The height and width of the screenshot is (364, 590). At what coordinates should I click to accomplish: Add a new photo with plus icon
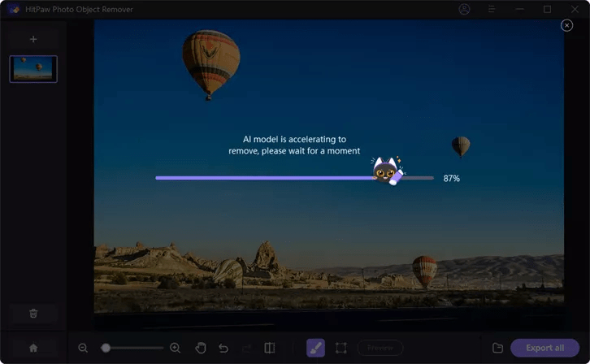click(x=33, y=39)
